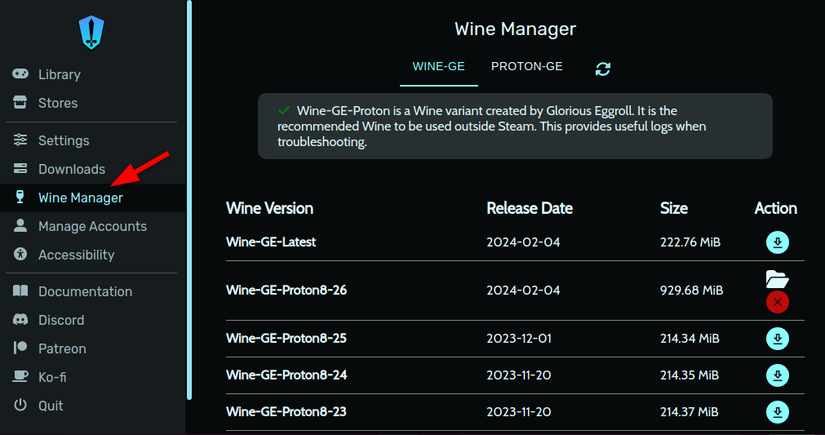The height and width of the screenshot is (435, 825).
Task: Click the Wine-GE-Proton description info box
Action: click(x=515, y=126)
